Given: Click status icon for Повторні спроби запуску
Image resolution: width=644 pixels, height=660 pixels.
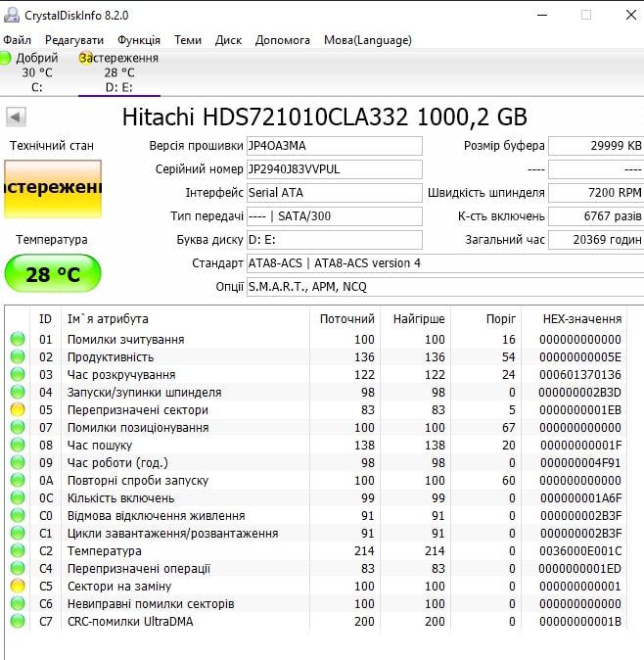Looking at the screenshot, I should 18,481.
